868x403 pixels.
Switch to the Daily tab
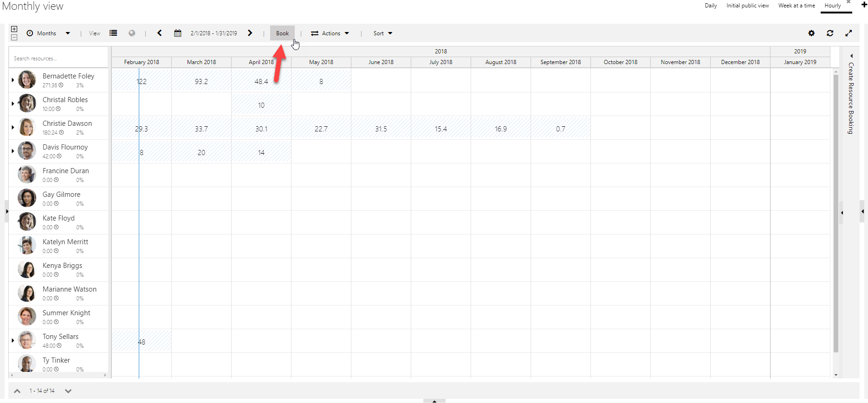(711, 6)
